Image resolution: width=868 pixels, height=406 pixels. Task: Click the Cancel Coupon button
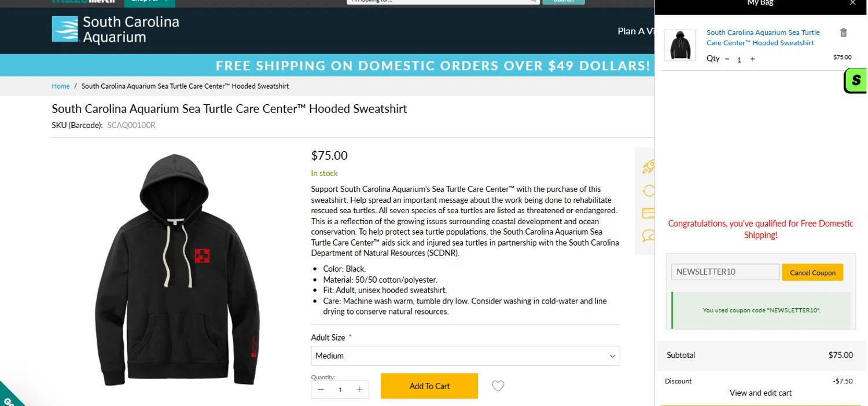pyautogui.click(x=812, y=272)
